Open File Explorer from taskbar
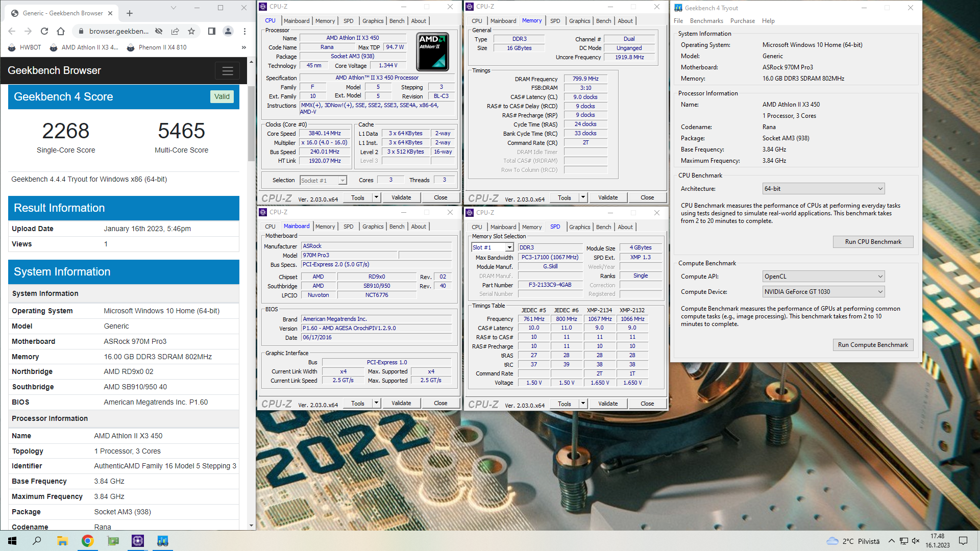Viewport: 980px width, 551px height. pos(62,541)
